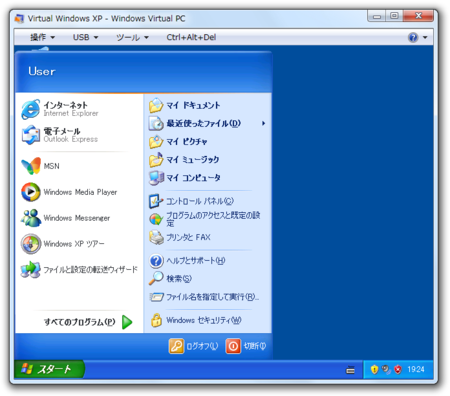
Task: Open the USB dropdown menu
Action: click(85, 37)
